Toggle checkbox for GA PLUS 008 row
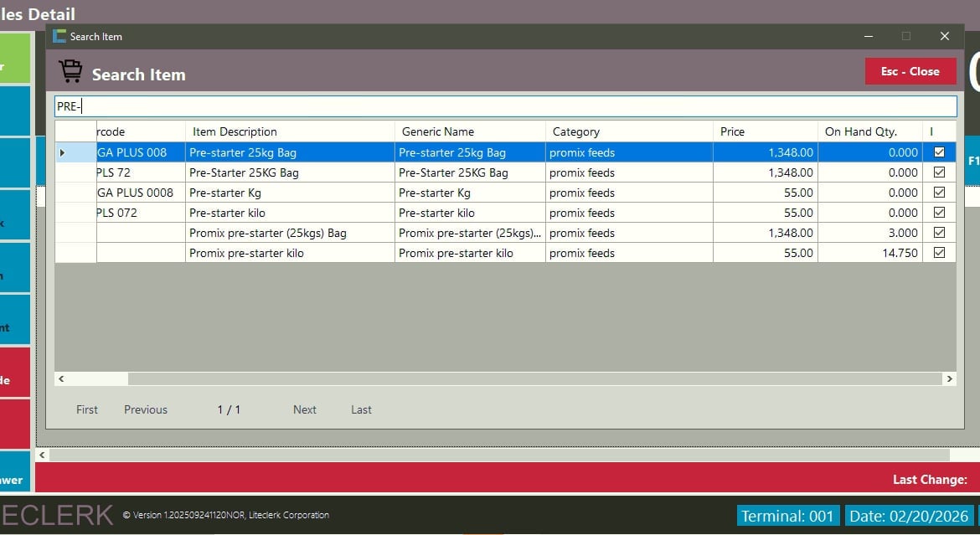980x535 pixels. (939, 152)
